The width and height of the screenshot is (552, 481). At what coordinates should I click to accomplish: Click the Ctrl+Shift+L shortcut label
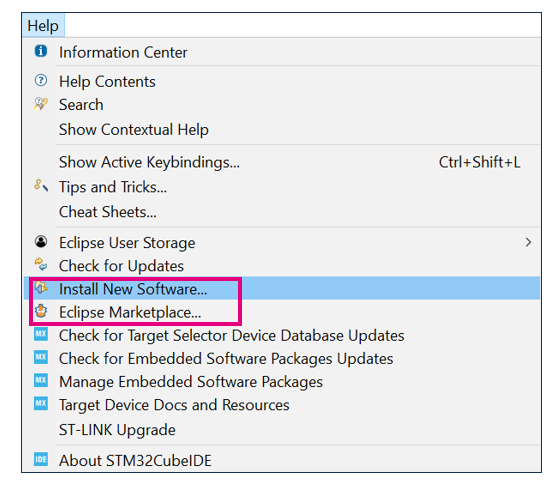[479, 162]
